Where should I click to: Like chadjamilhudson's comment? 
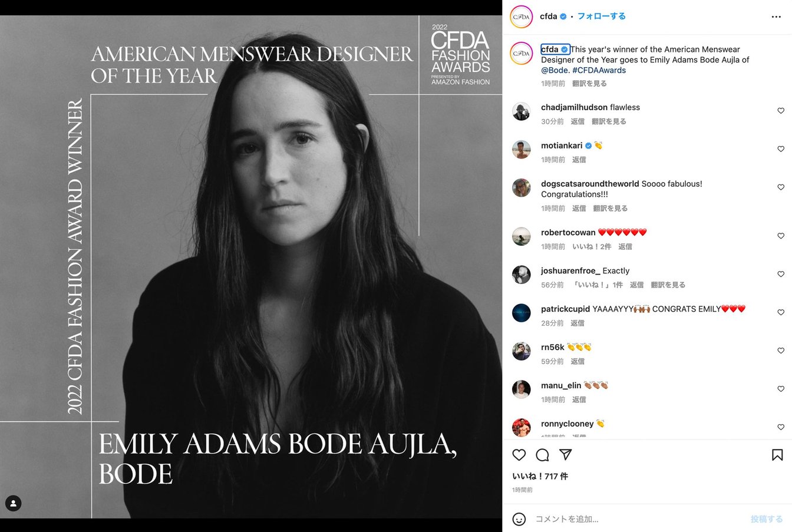(x=781, y=111)
